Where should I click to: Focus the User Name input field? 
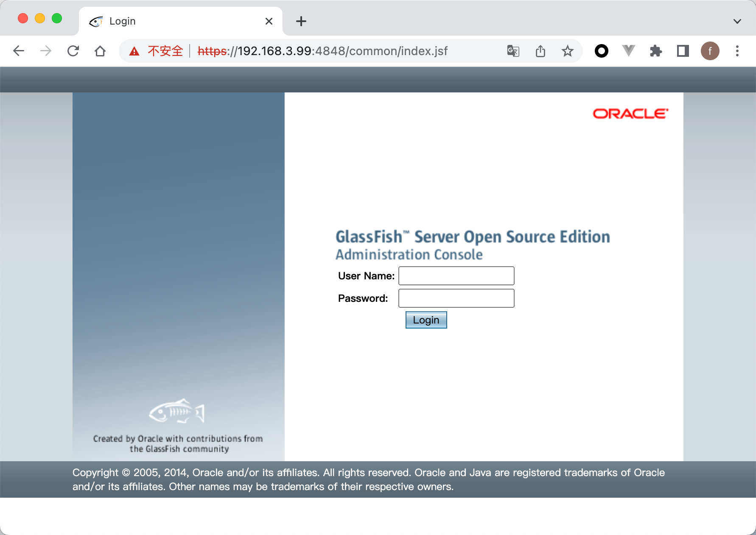[x=456, y=276]
